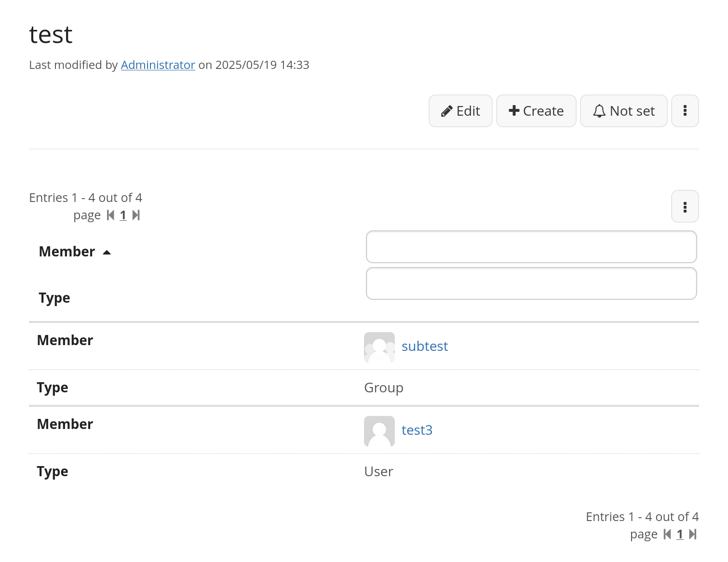Screen dimensions: 728x562
Task: Open the table options kebab menu
Action: pos(685,207)
